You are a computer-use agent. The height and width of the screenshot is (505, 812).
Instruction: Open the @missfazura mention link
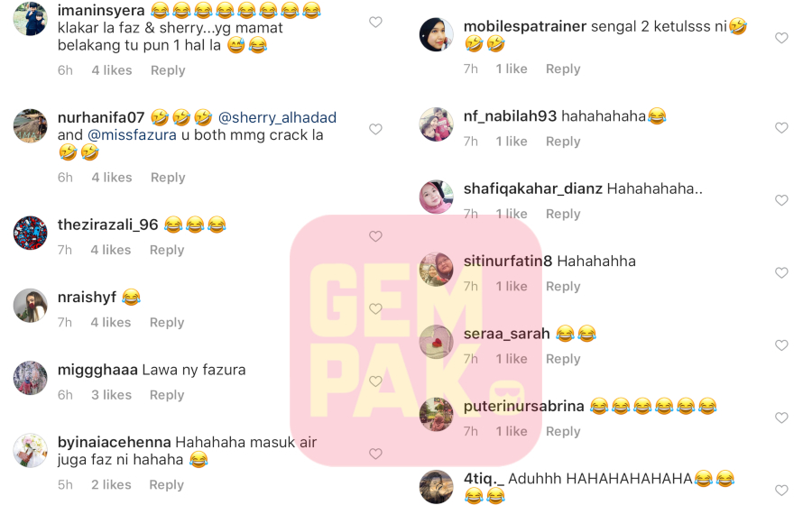pos(132,135)
